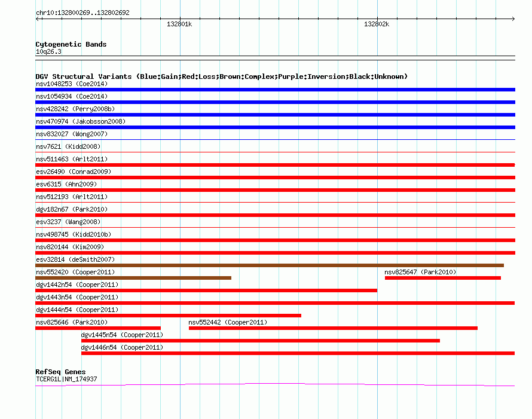Select the red bar for dgv1443n54
Screen dimensions: 532x419
point(275,303)
